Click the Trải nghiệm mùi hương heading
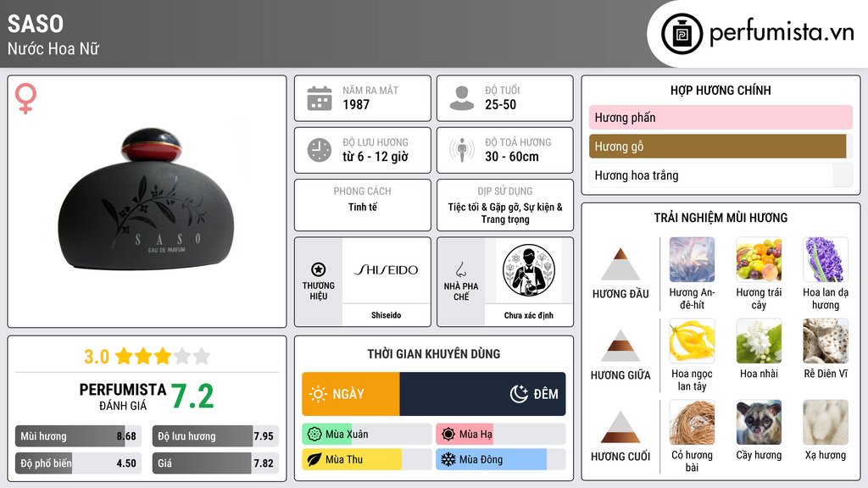Viewport: 868px width, 488px height. tap(721, 218)
